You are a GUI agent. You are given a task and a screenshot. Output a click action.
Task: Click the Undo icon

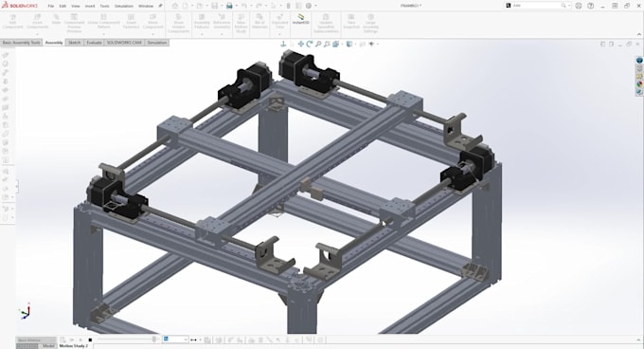pyautogui.click(x=244, y=6)
